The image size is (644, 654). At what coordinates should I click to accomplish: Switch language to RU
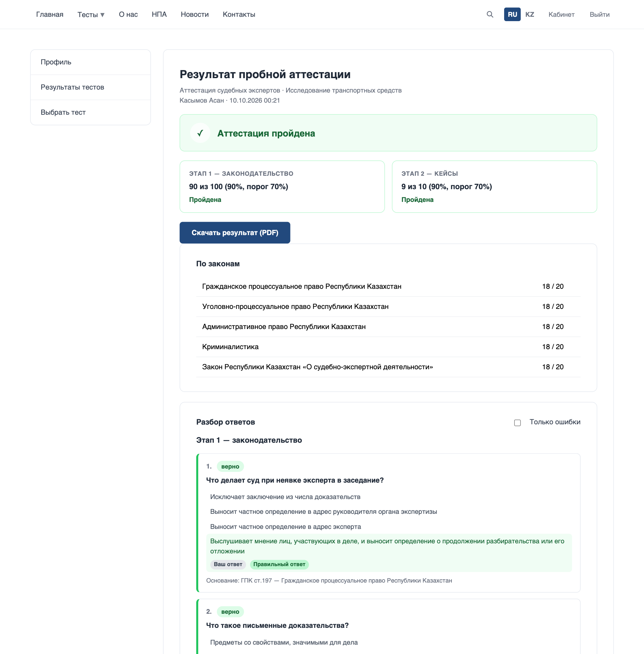click(512, 14)
